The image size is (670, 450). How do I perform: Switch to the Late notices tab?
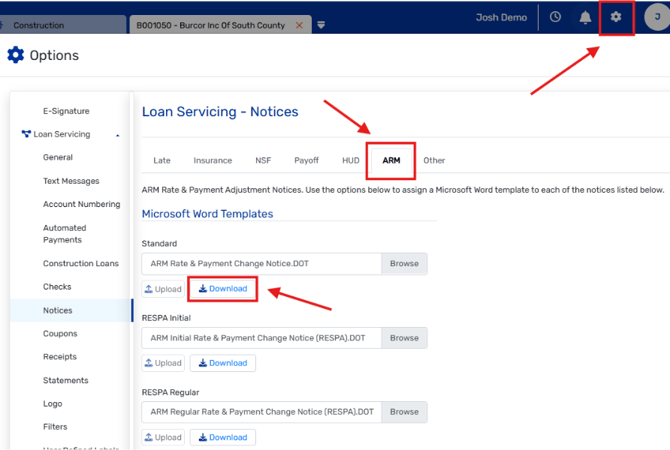tap(162, 160)
